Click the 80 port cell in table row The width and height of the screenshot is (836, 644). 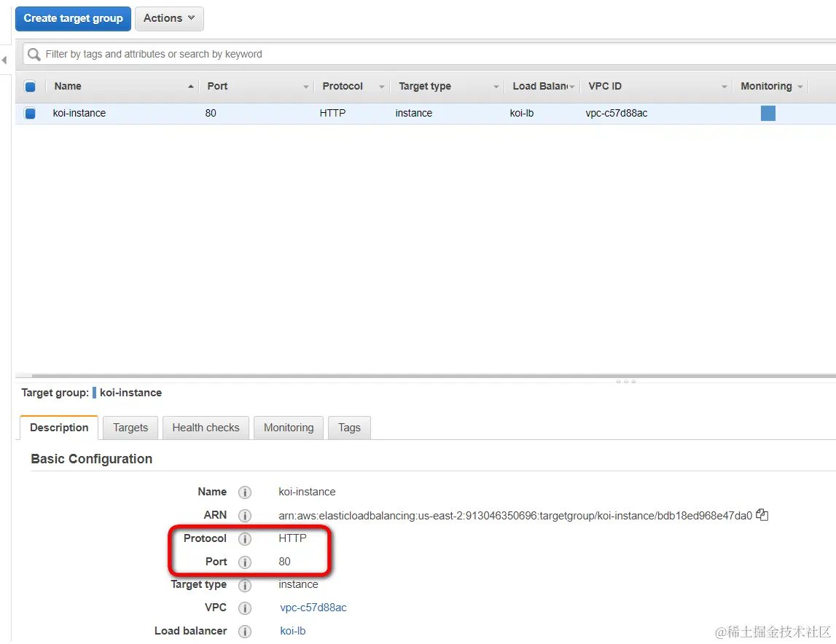(211, 113)
